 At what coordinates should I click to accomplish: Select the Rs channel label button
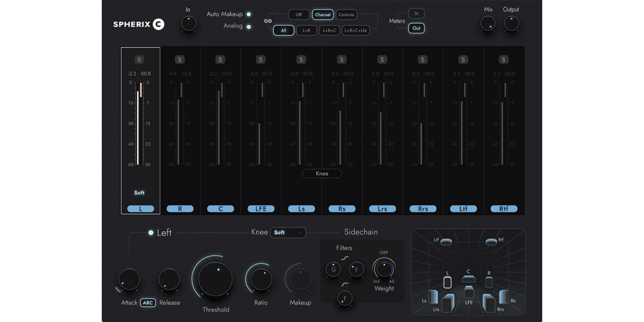[342, 209]
